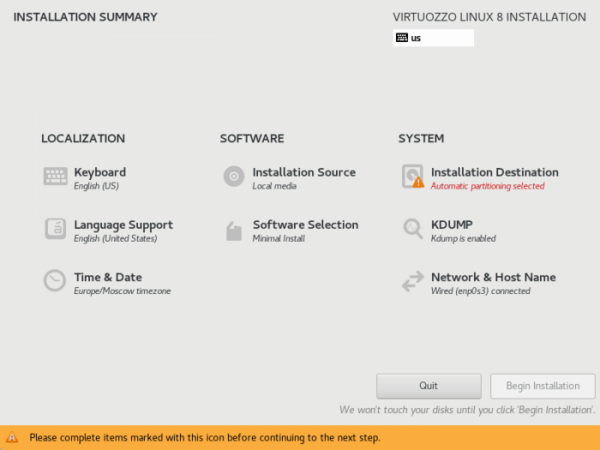Click the 'us' keyboard layout indicator
Screen dimensions: 600x450
pos(417,38)
